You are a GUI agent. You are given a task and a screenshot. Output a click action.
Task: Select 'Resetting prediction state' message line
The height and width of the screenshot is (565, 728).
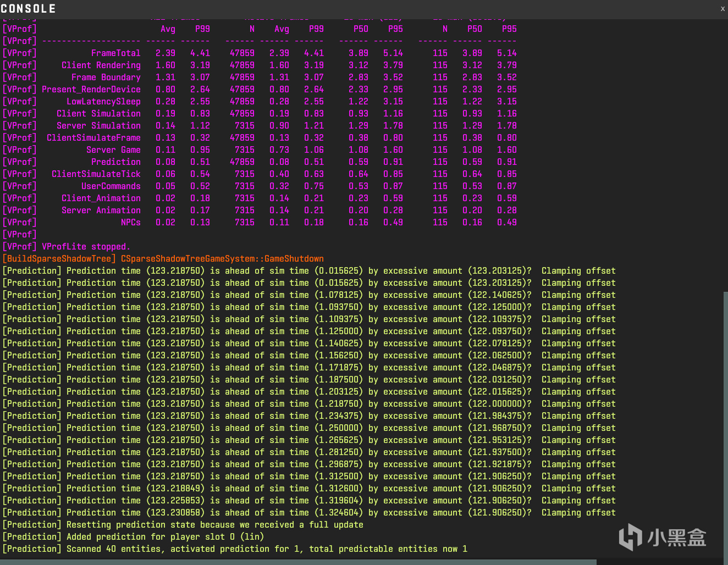pyautogui.click(x=183, y=525)
